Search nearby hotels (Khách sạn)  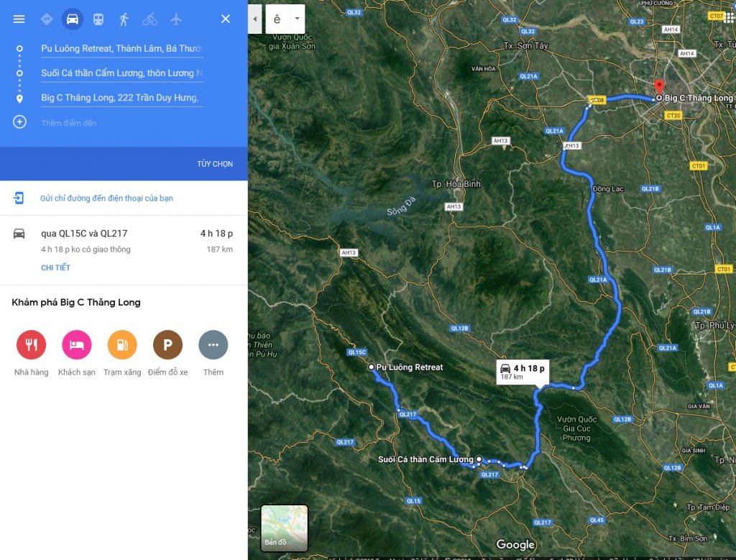click(76, 344)
